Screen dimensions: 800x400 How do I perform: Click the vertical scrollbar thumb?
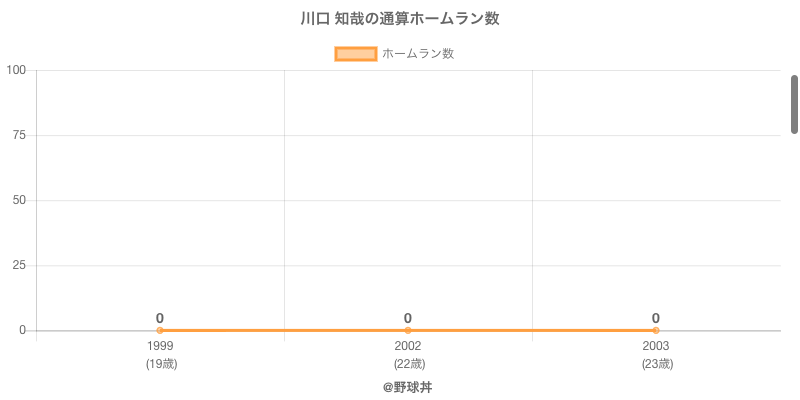point(794,104)
